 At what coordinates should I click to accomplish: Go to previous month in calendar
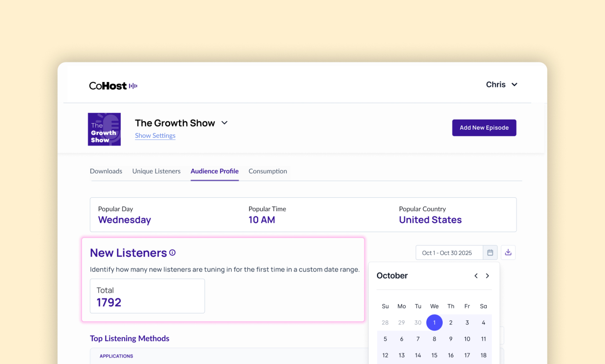[476, 276]
